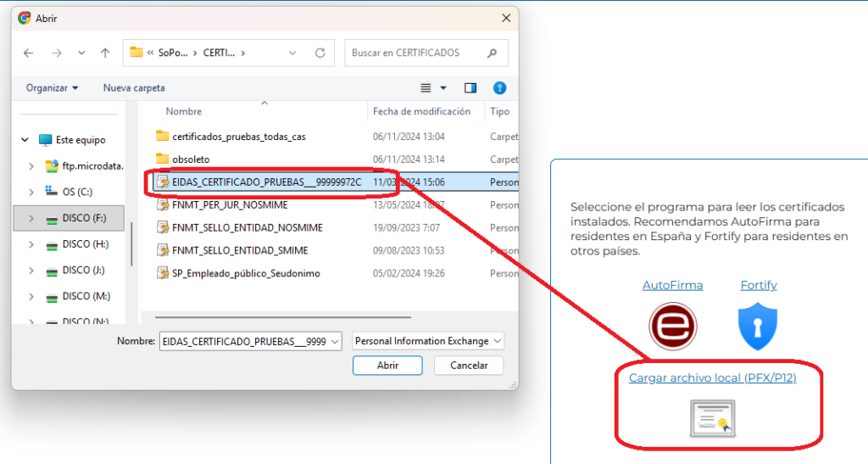
Task: Toggle the preview pane icon
Action: coord(470,88)
